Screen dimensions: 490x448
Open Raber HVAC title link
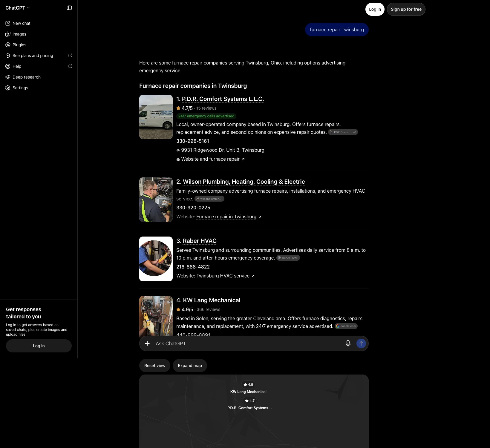(200, 241)
